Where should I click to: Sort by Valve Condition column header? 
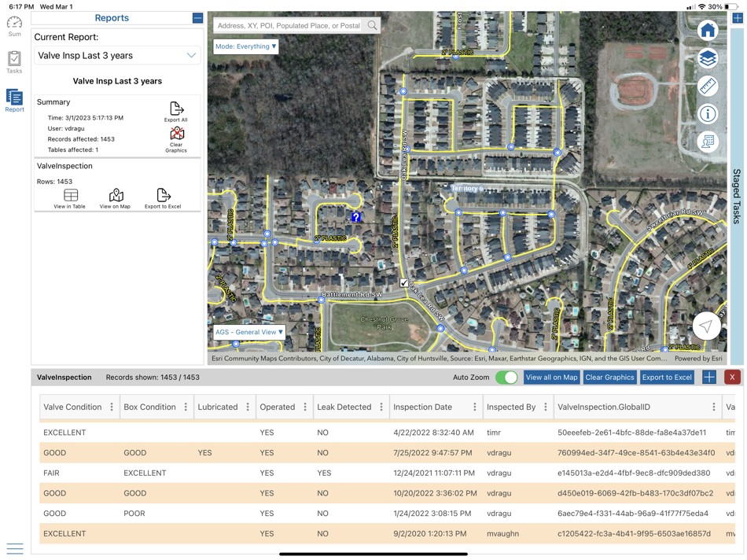click(x=72, y=407)
